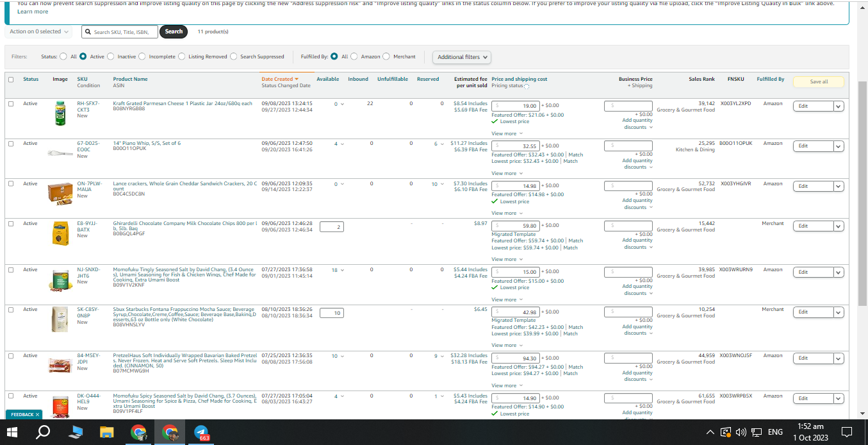This screenshot has height=445, width=868.
Task: Edit the Ghirardelli available quantity field showing 2
Action: 332,226
